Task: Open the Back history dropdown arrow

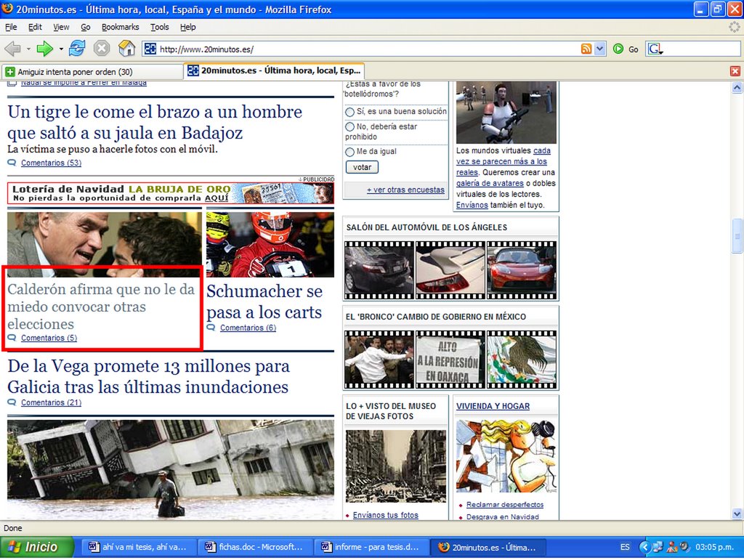Action: tap(28, 49)
